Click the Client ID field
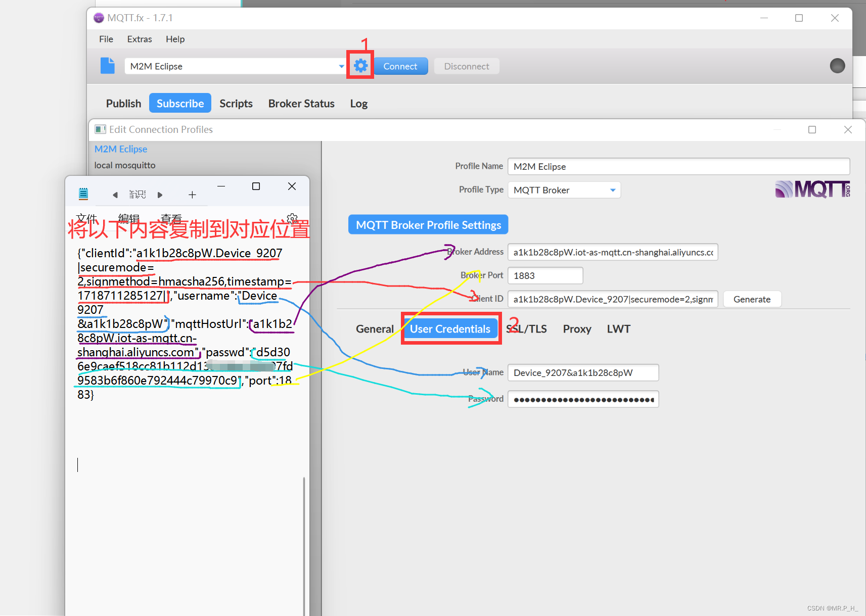The width and height of the screenshot is (866, 616). coord(613,299)
